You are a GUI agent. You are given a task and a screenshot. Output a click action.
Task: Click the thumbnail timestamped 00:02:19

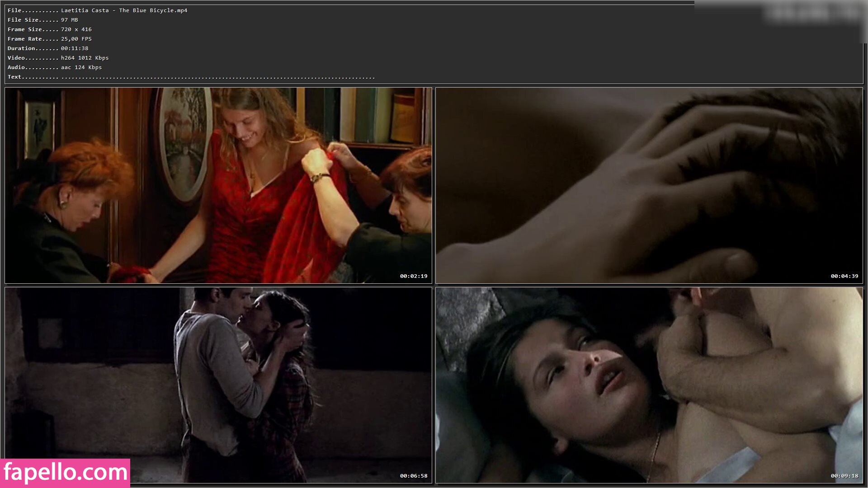[x=218, y=185]
